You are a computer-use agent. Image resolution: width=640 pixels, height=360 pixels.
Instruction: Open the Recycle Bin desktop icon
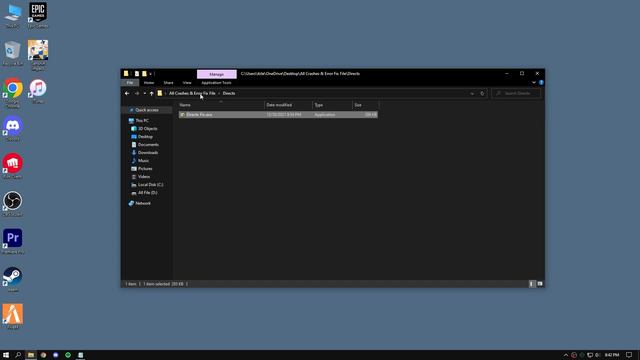[x=12, y=53]
